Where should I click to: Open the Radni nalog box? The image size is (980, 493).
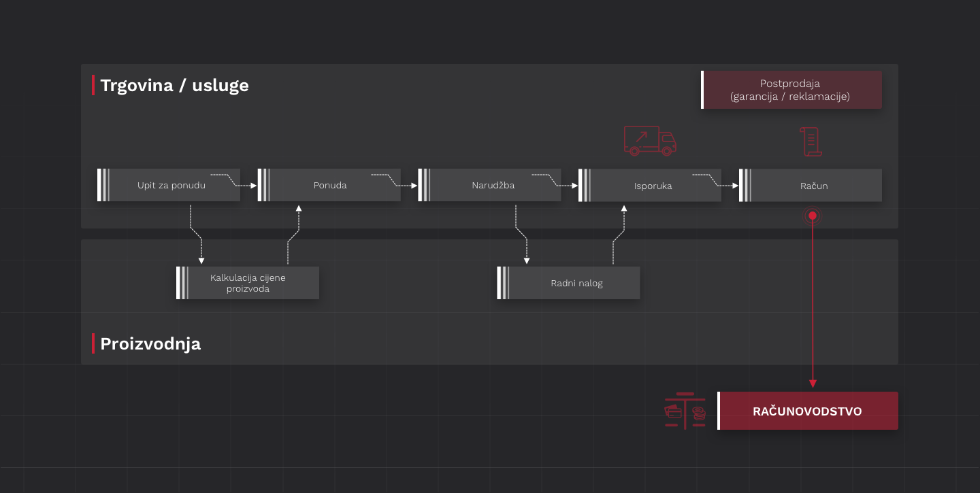coord(569,283)
